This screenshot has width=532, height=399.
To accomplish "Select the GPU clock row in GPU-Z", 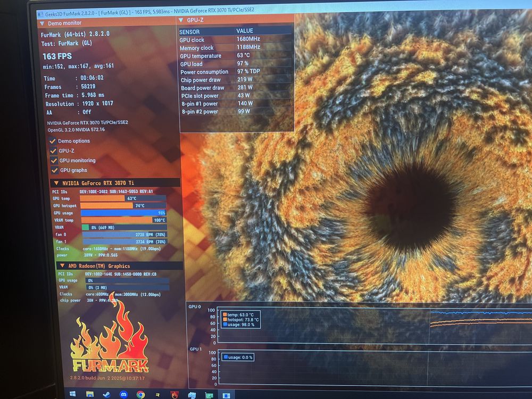I will (x=236, y=39).
